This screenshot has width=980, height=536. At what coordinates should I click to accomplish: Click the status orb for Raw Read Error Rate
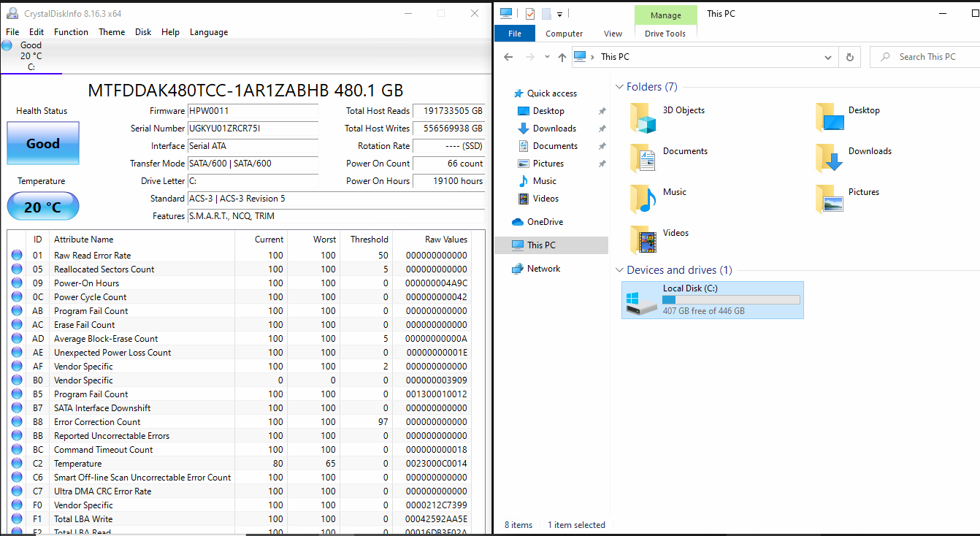(17, 256)
